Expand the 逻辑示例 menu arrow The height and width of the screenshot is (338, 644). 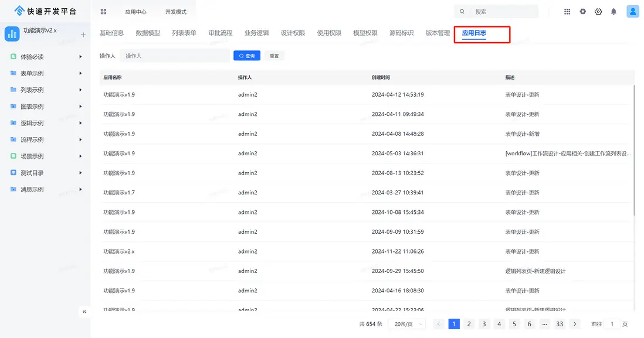pos(80,123)
